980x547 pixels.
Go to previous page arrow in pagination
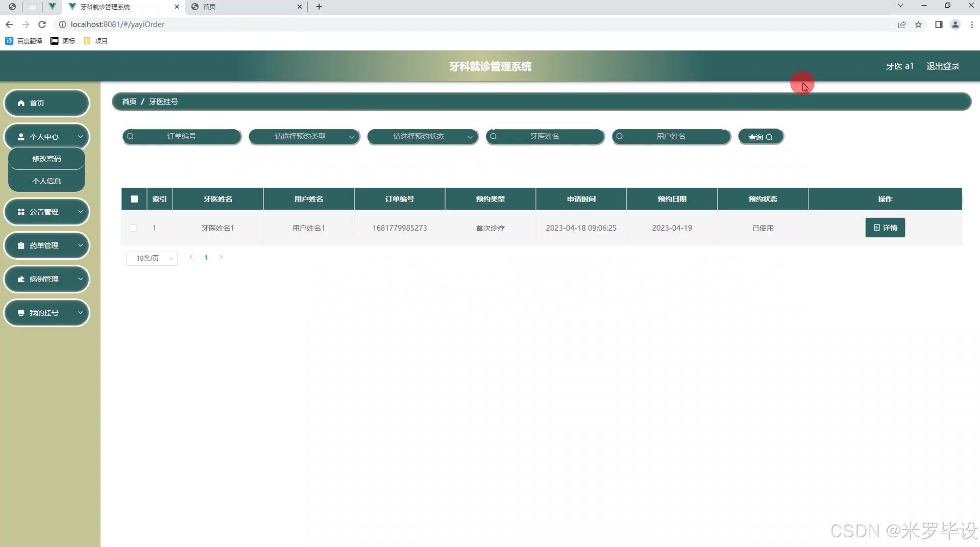click(191, 257)
